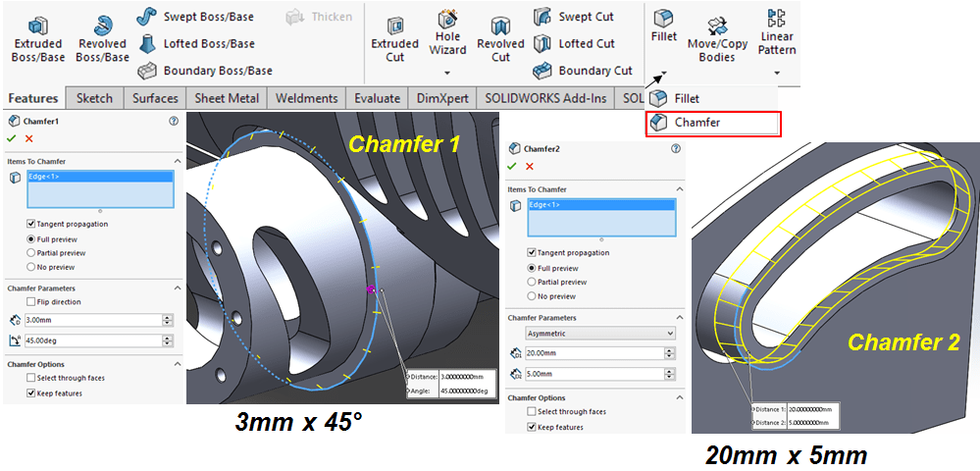The image size is (980, 471).
Task: Click the Swept Boss/Base icon
Action: pyautogui.click(x=147, y=17)
